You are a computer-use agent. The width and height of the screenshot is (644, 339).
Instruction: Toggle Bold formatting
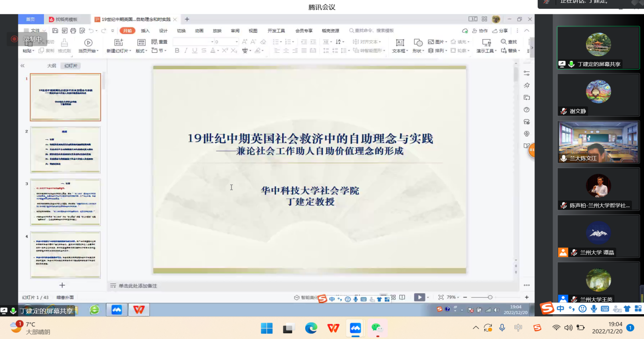coord(177,50)
